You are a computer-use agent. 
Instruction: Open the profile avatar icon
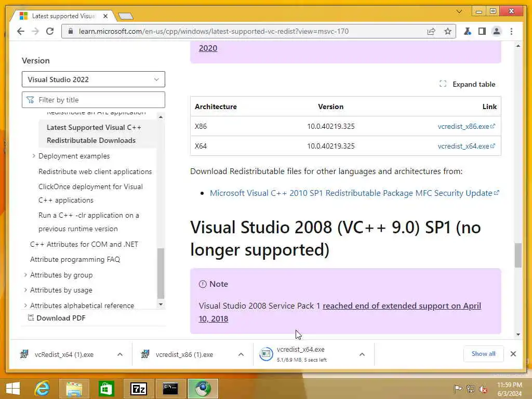pos(496,32)
